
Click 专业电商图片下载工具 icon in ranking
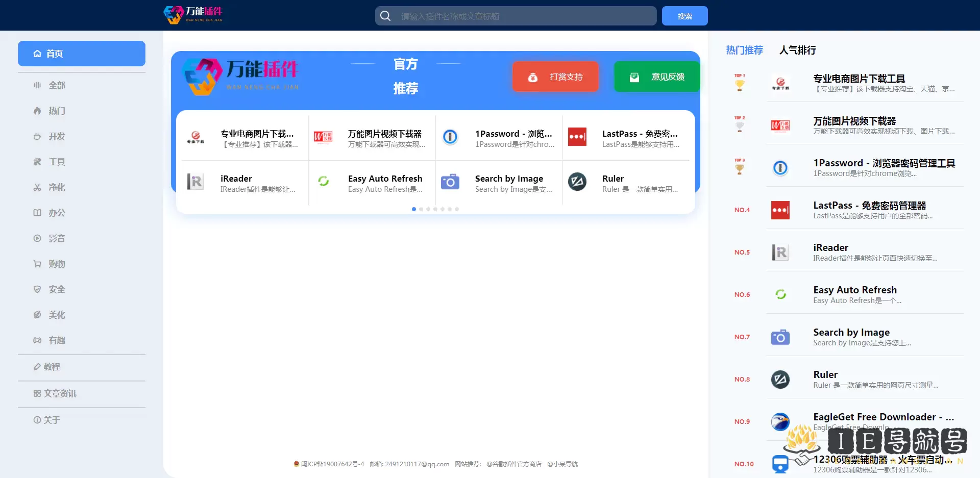(780, 83)
